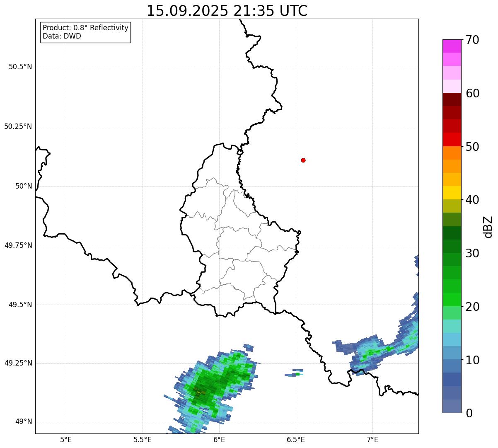This screenshot has width=498, height=448.
Task: Click the 49°N latitude label
Action: tap(24, 421)
